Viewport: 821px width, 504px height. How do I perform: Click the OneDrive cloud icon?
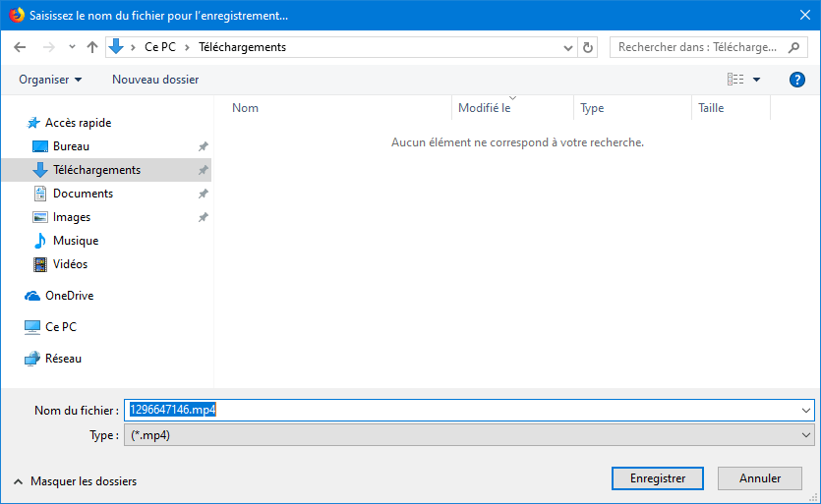(32, 296)
